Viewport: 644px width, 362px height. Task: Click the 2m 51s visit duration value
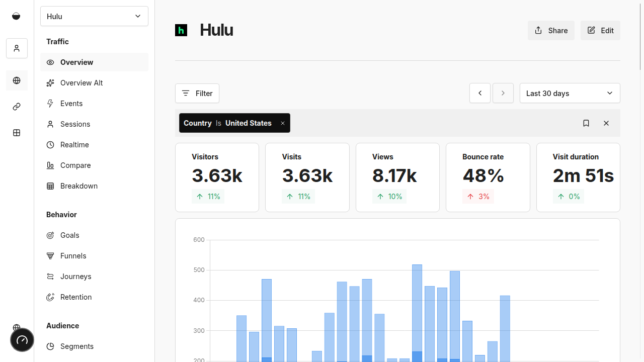(x=583, y=175)
